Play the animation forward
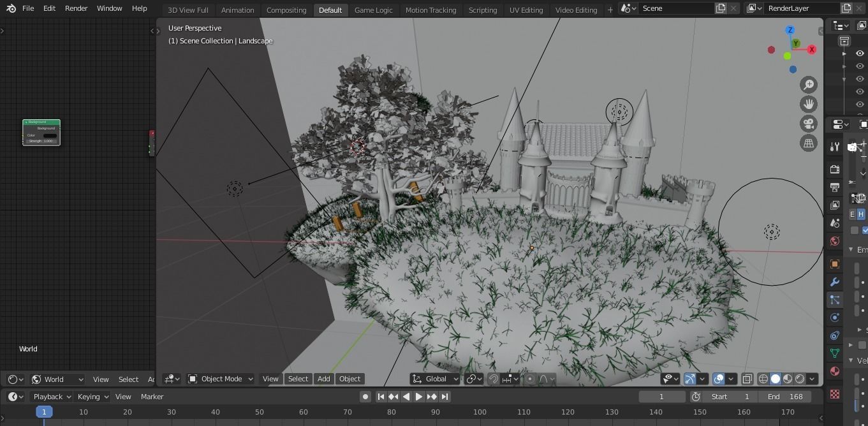The width and height of the screenshot is (868, 426). pyautogui.click(x=419, y=397)
